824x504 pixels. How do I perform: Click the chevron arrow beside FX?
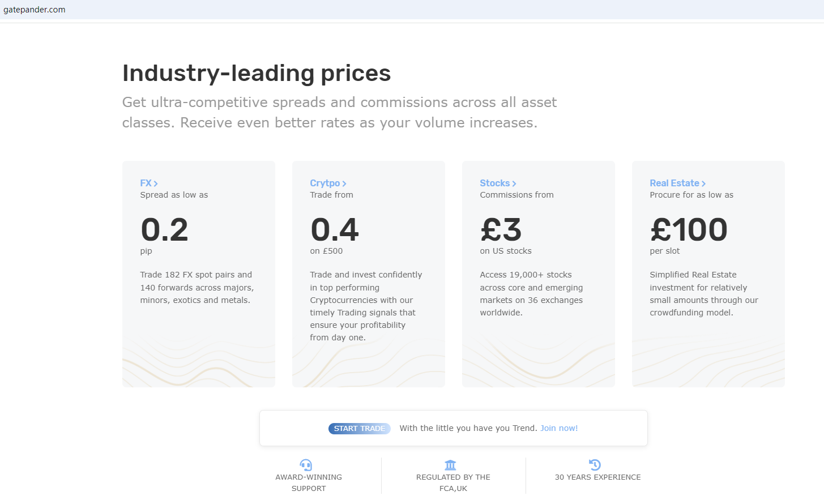(156, 183)
